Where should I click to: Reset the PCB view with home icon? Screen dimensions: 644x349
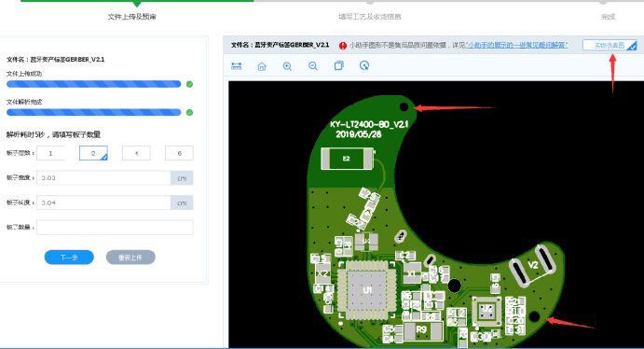click(262, 66)
